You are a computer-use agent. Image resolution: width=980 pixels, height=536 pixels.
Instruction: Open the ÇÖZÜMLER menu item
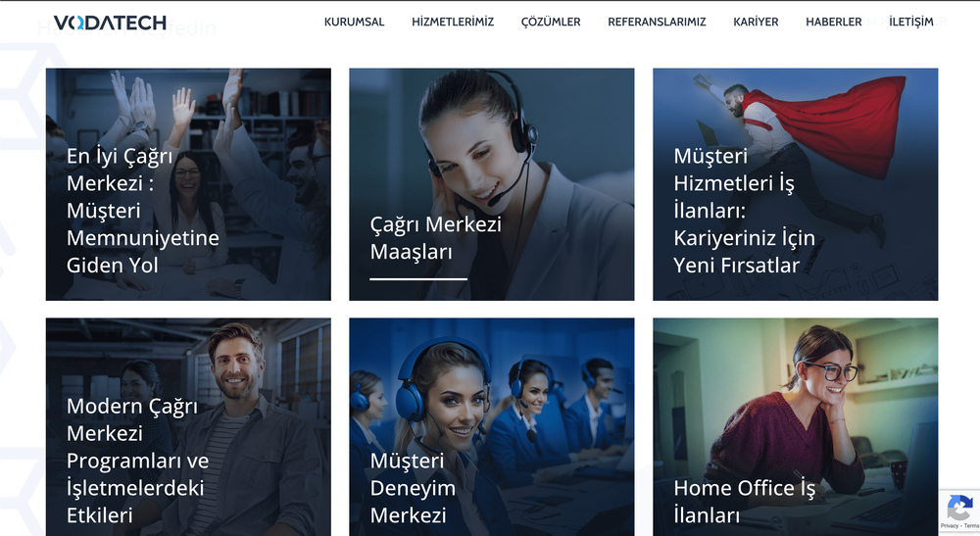click(x=551, y=22)
